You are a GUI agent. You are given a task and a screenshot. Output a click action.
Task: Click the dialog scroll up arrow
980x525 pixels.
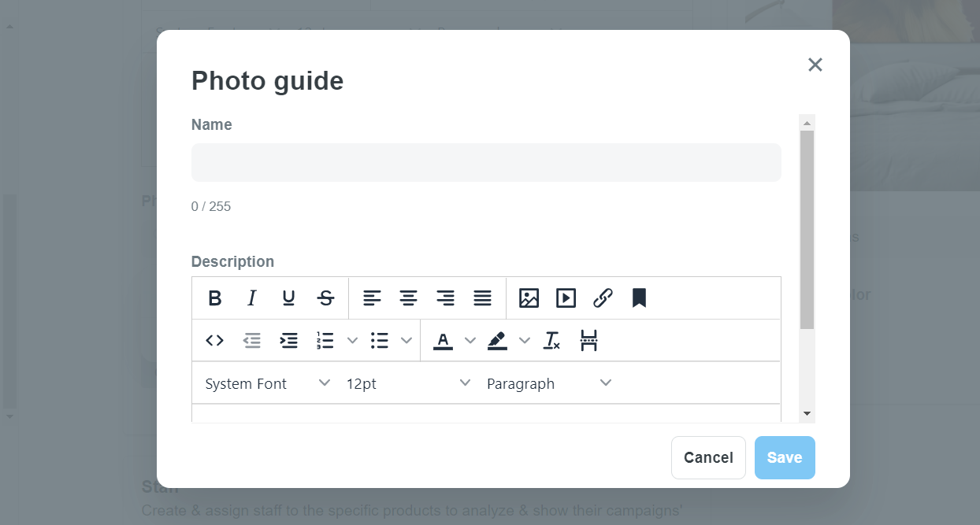tap(807, 123)
